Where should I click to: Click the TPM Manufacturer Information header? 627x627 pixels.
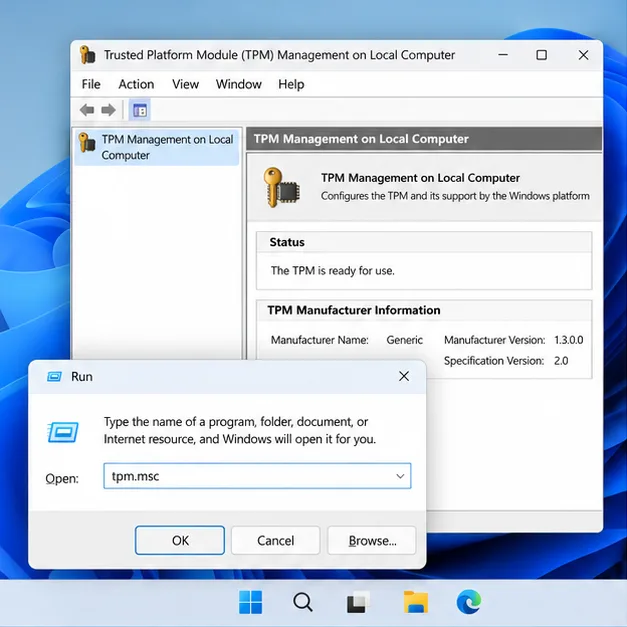click(424, 310)
